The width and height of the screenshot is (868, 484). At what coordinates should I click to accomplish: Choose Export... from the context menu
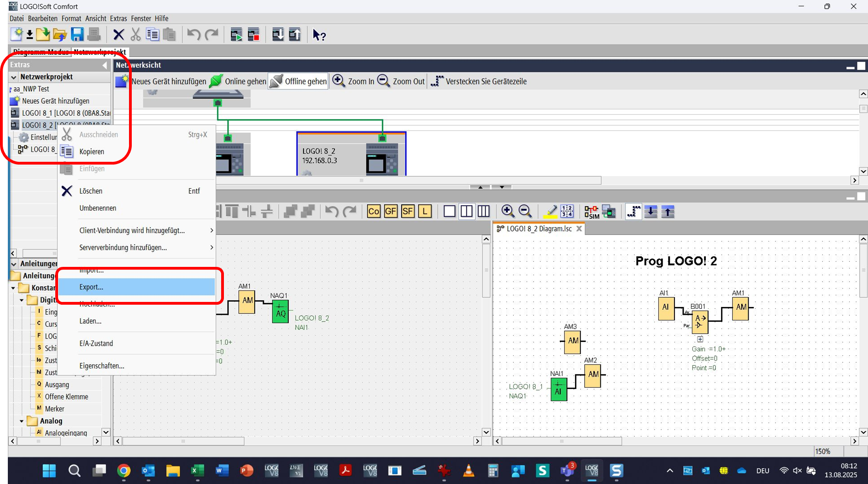(x=136, y=287)
